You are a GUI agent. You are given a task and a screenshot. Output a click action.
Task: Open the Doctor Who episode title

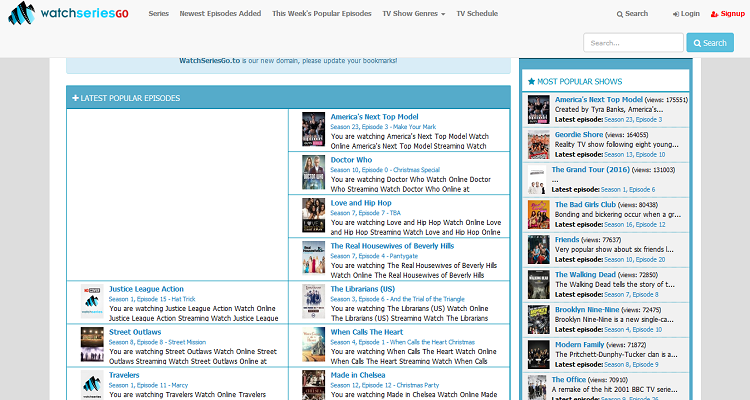coord(351,160)
